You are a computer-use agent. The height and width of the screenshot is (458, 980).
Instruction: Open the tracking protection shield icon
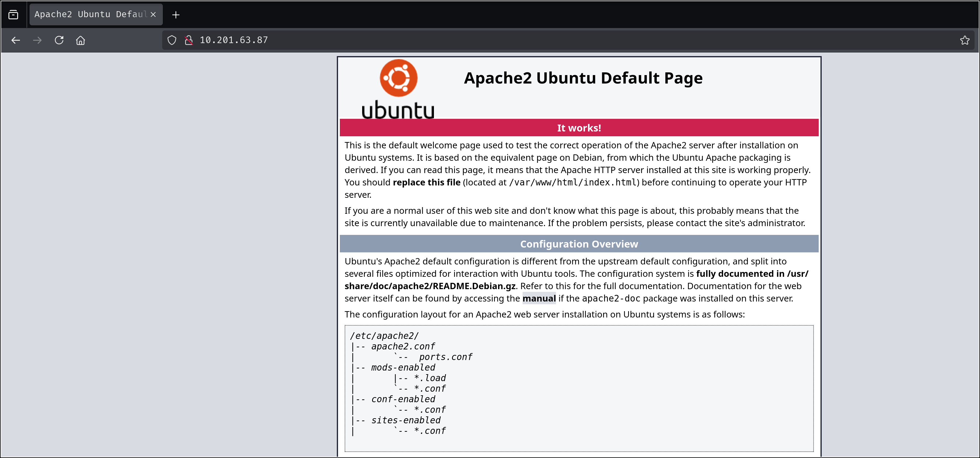tap(172, 40)
